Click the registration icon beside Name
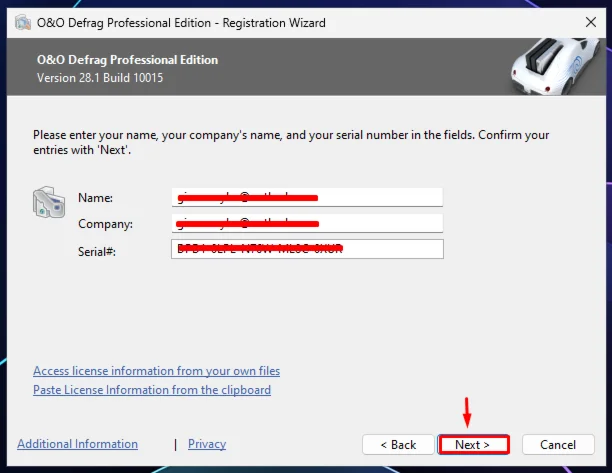612x473 pixels. coord(49,202)
